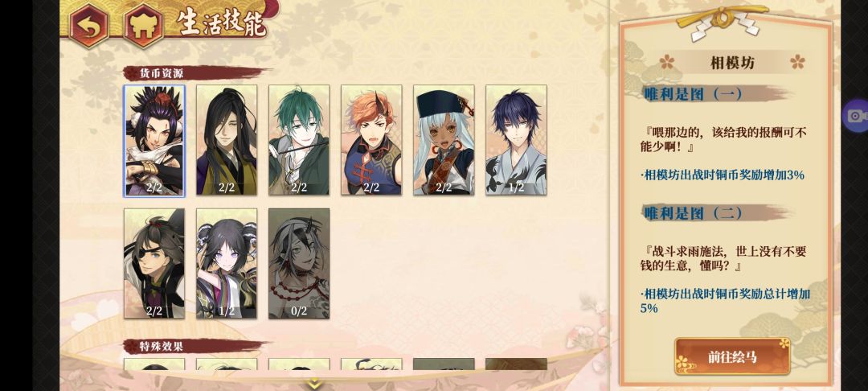This screenshot has height=391, width=868.
Task: Select the greyed-out horned character 0/2
Action: (x=299, y=264)
